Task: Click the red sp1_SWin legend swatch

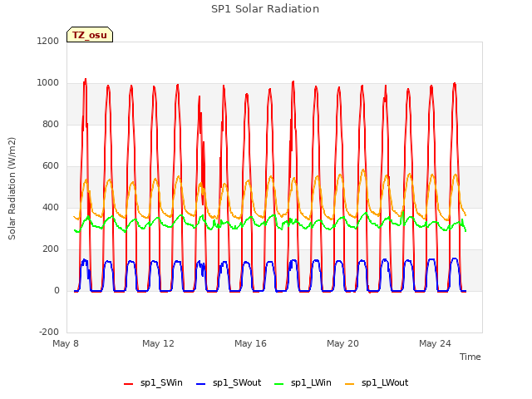Action: tap(129, 384)
